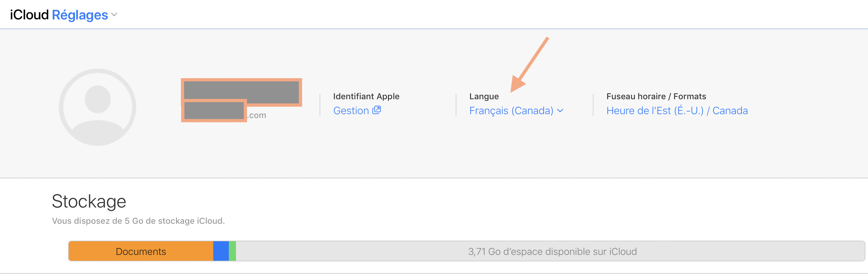Open the Français (Canada) language dropdown
This screenshot has height=275, width=868.
pos(511,111)
